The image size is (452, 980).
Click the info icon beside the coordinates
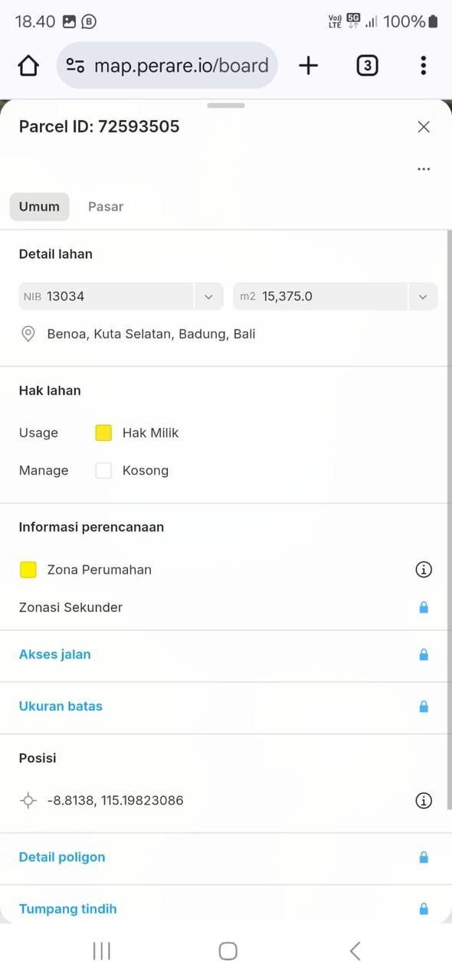[x=424, y=801]
